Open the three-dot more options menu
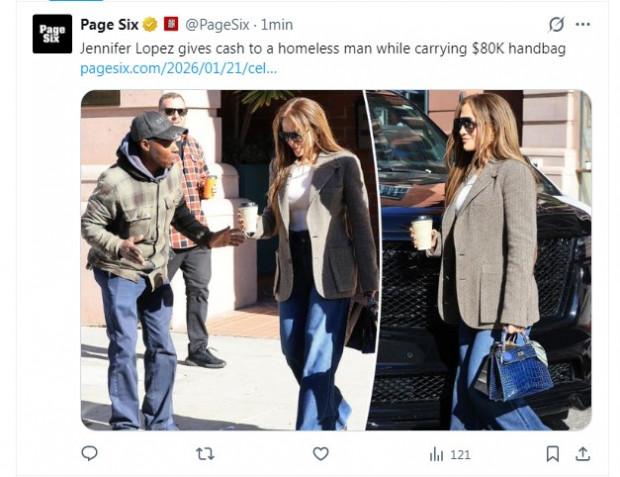Screen dimensions: 620x477 point(583,25)
